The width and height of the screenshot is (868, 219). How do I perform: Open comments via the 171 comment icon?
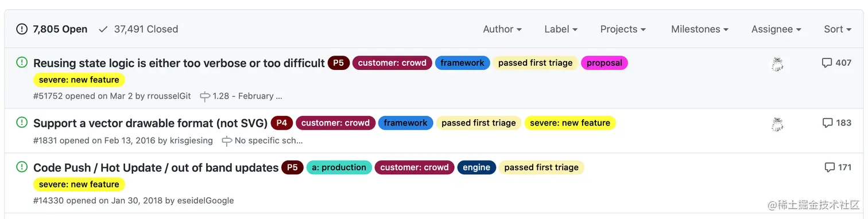830,167
